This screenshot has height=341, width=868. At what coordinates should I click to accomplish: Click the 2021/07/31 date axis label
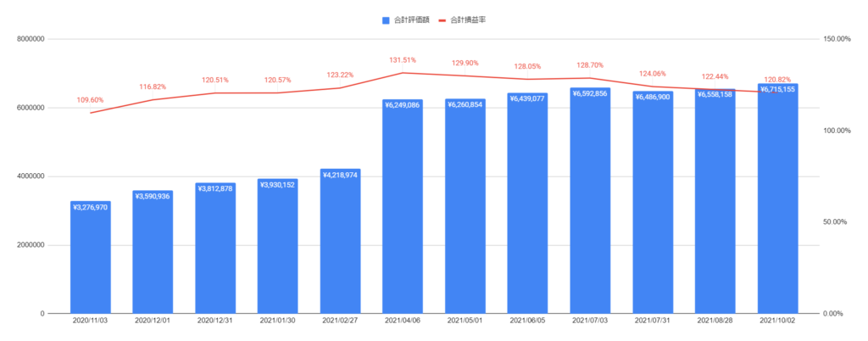click(653, 321)
